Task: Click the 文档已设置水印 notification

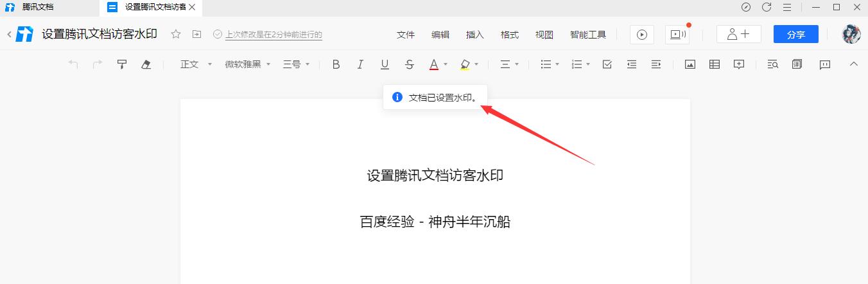Action: click(x=435, y=98)
